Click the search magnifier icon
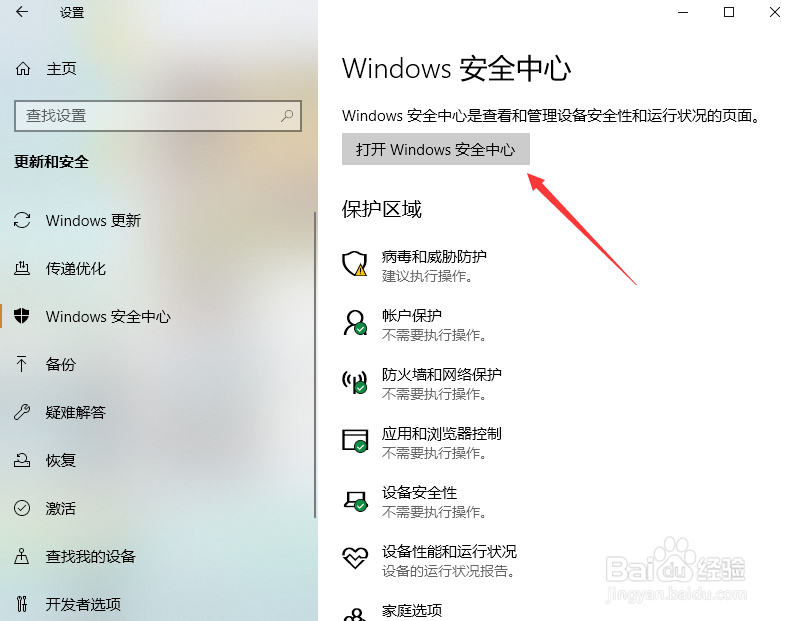This screenshot has height=621, width=790. pyautogui.click(x=287, y=116)
